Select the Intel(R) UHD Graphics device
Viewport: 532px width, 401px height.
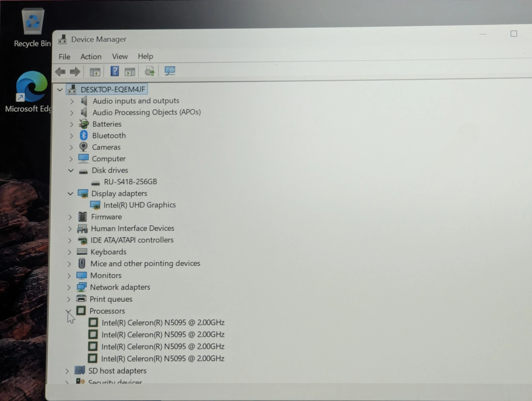click(x=133, y=205)
